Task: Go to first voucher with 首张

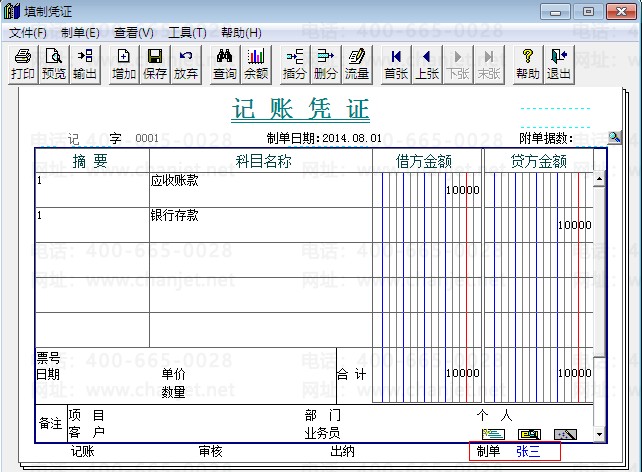Action: (x=396, y=64)
